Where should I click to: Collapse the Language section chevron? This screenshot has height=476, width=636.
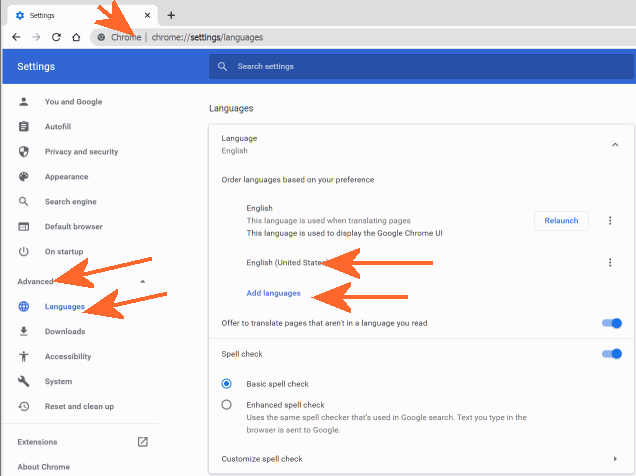(x=615, y=145)
